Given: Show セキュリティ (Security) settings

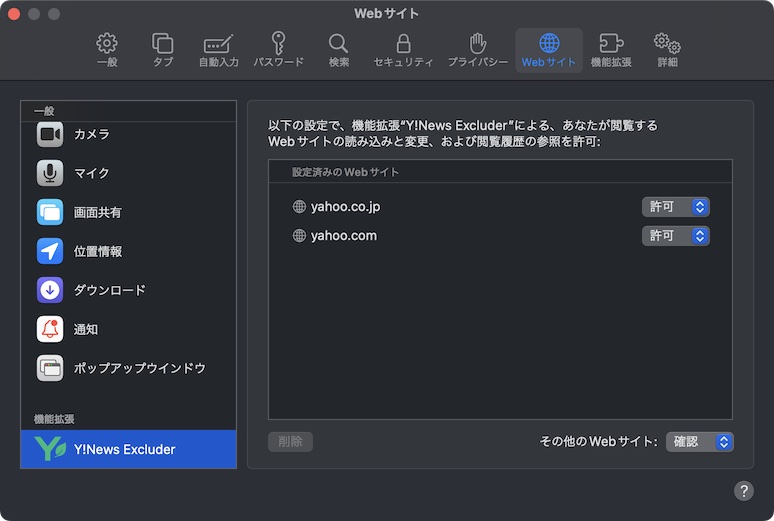Looking at the screenshot, I should tap(403, 50).
